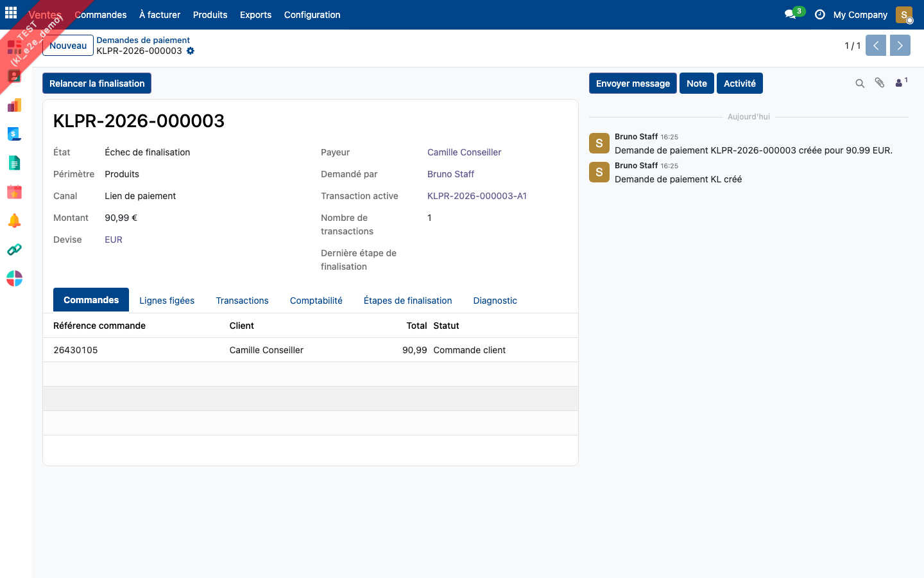924x578 pixels.
Task: Open the activities clock icon
Action: 819,15
